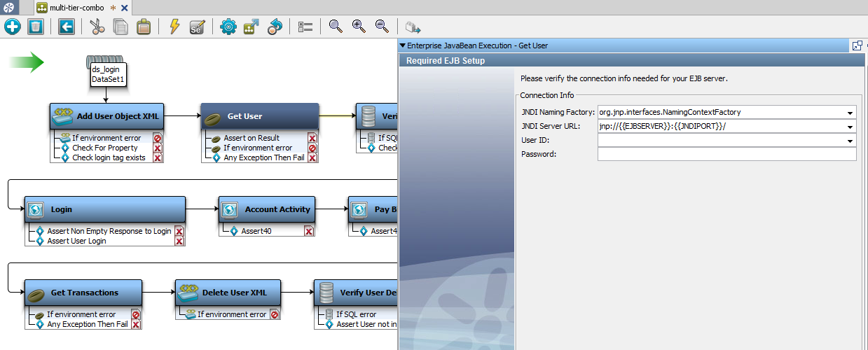Screen dimensions: 868x350
Task: Click the olive box with arrow toolbar icon
Action: coord(251,27)
